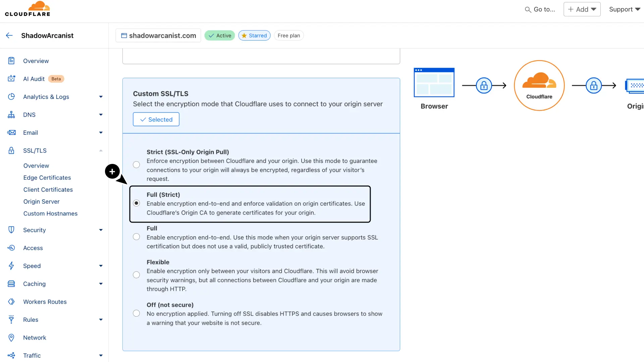The width and height of the screenshot is (644, 362).
Task: Go to Origin Server submenu item
Action: coord(41,201)
